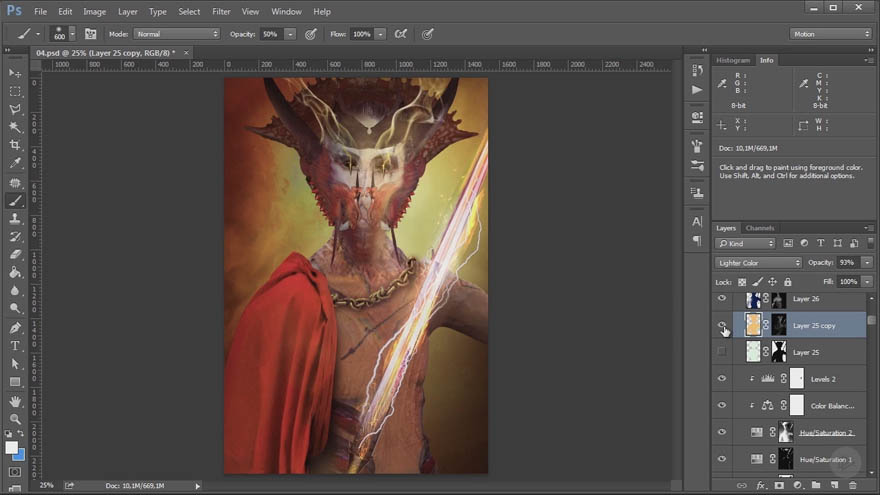
Task: Select the Hue/Saturation 2 layer name
Action: click(826, 432)
